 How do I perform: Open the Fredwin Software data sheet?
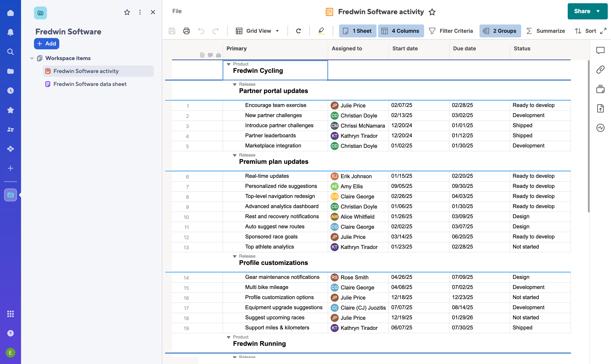[x=90, y=84]
